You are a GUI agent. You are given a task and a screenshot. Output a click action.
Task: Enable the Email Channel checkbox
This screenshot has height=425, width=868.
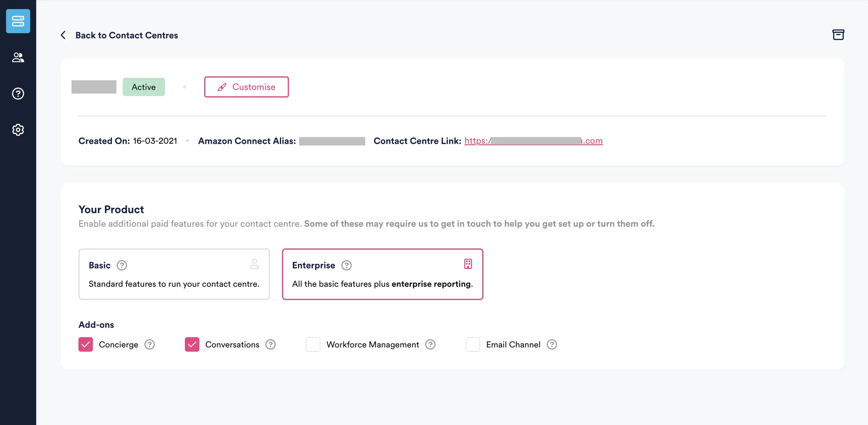click(x=472, y=344)
